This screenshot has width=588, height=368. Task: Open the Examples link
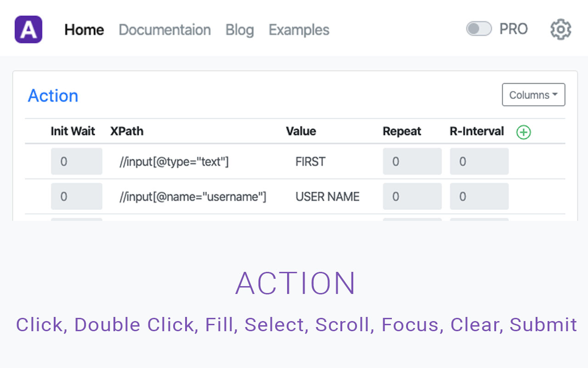(299, 30)
